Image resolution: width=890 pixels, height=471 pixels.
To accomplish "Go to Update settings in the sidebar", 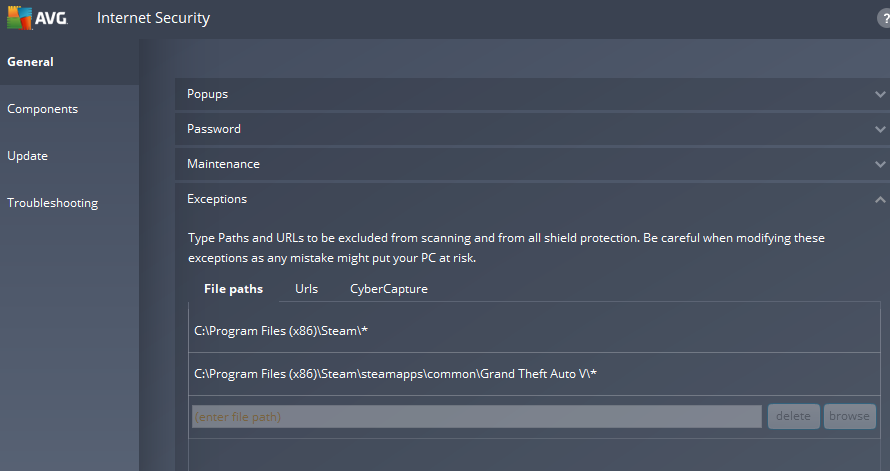I will click(27, 156).
